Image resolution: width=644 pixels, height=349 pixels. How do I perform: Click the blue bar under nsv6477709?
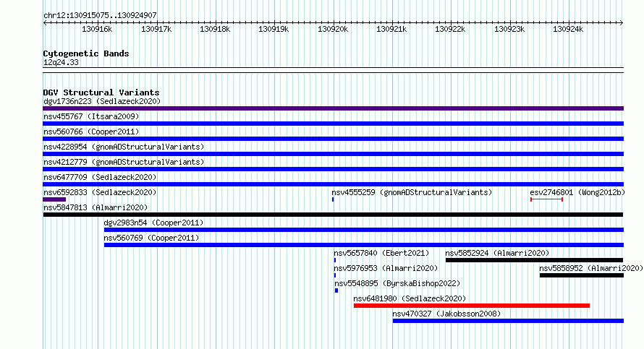(x=333, y=184)
